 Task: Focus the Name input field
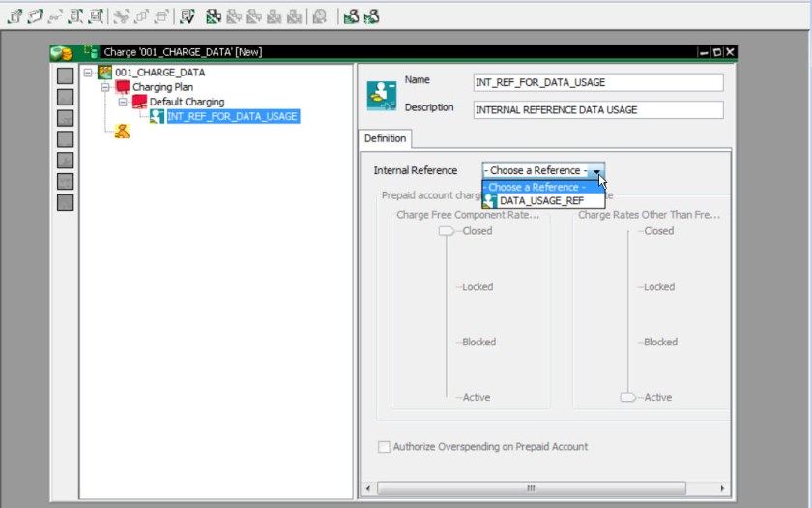pyautogui.click(x=598, y=82)
